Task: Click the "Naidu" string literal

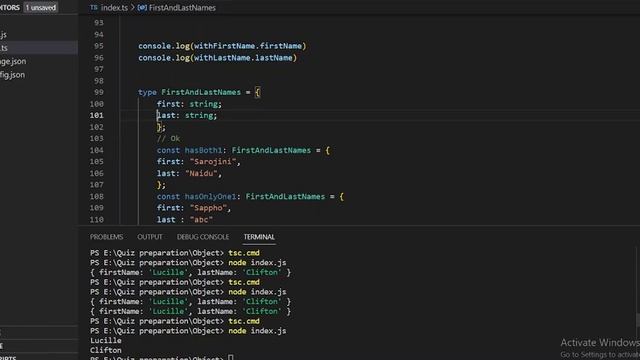Action: point(201,173)
